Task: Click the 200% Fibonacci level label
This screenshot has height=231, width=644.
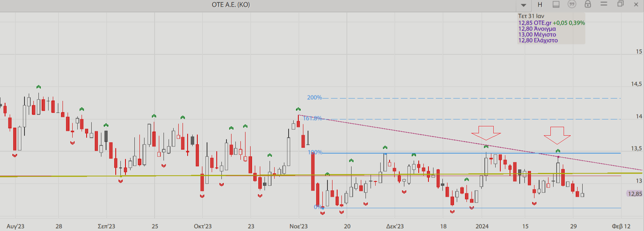Action: [x=314, y=98]
